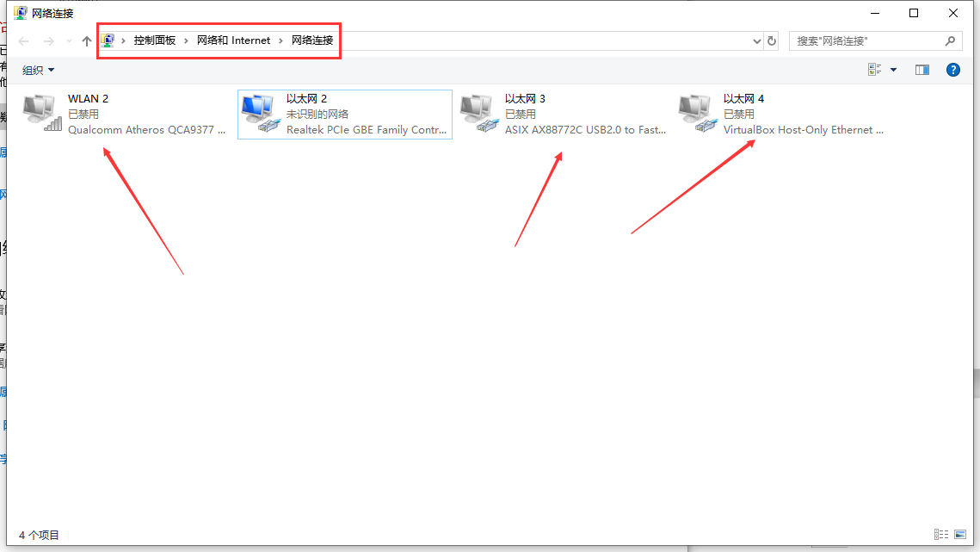This screenshot has height=552, width=980.
Task: Navigate to 网络和 Internet in the breadcrumb
Action: (x=233, y=40)
